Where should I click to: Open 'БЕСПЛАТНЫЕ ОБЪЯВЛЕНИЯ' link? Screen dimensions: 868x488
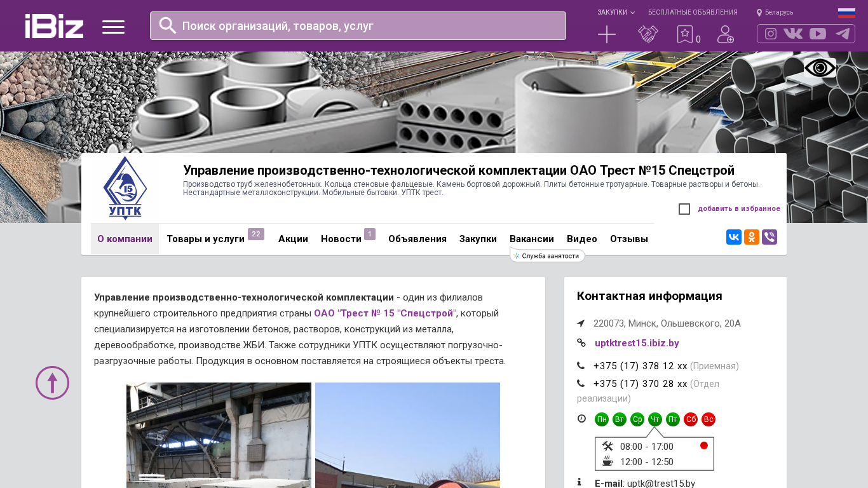(693, 12)
